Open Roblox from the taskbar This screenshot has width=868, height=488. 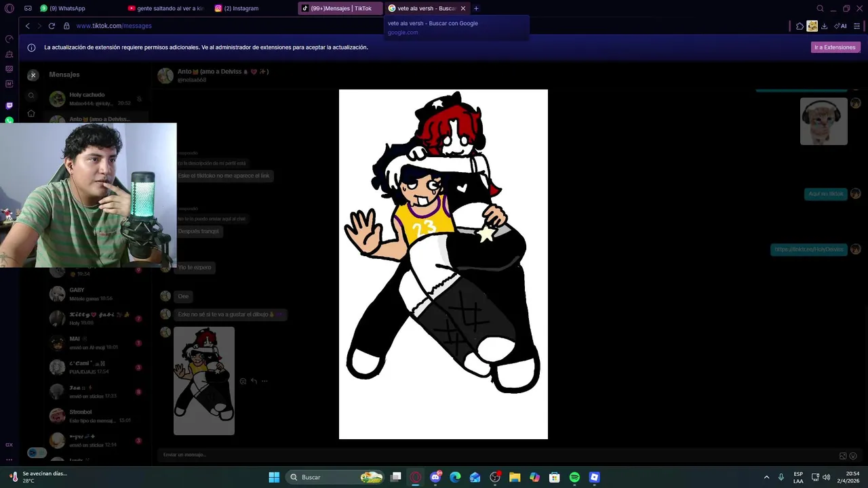[595, 477]
